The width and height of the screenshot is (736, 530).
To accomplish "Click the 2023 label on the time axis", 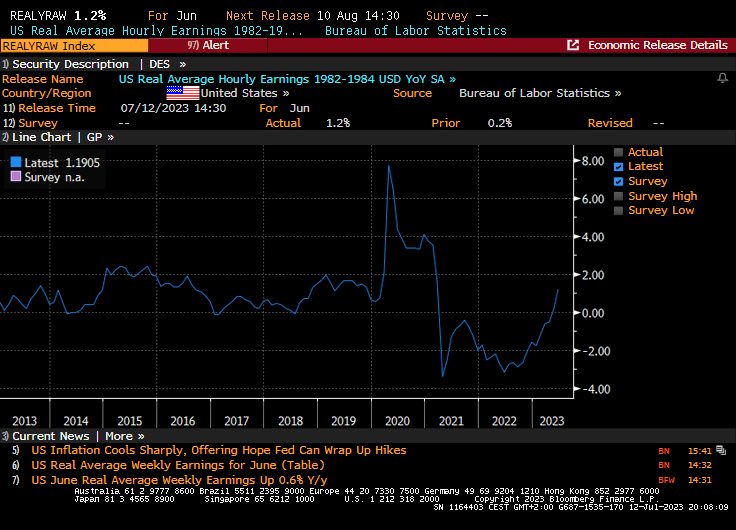I will (x=552, y=421).
